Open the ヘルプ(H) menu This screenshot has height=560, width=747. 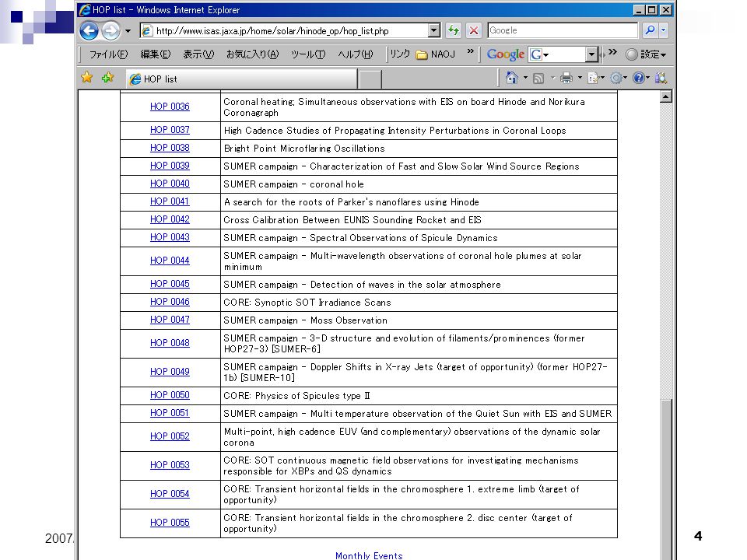tap(356, 54)
